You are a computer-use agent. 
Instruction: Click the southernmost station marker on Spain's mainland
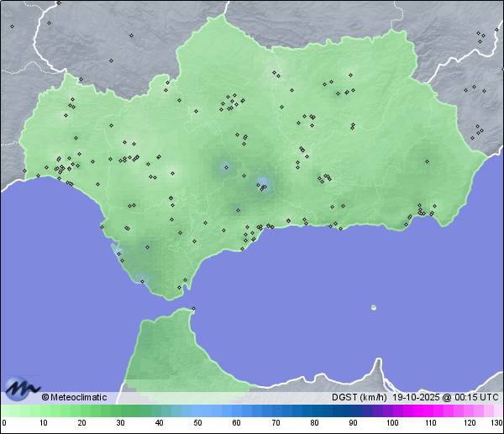coord(178,288)
